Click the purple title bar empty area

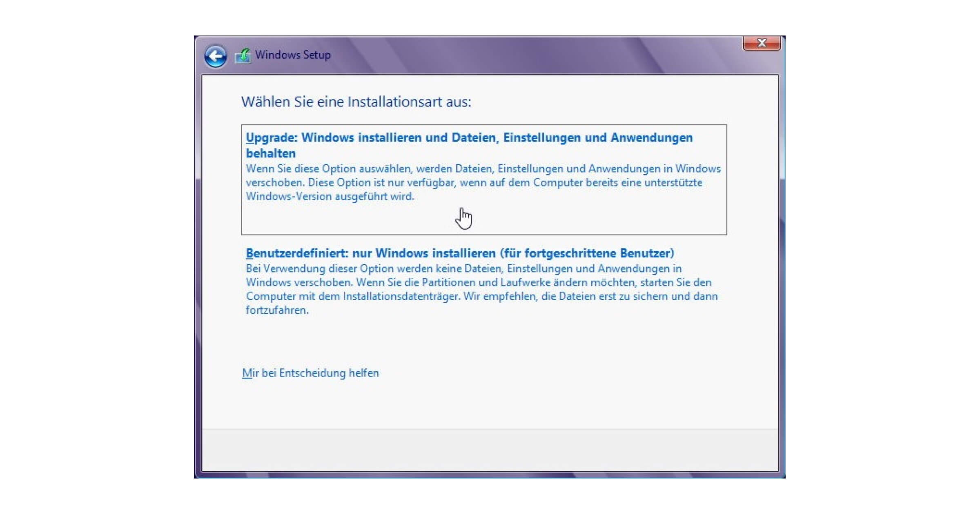point(531,55)
